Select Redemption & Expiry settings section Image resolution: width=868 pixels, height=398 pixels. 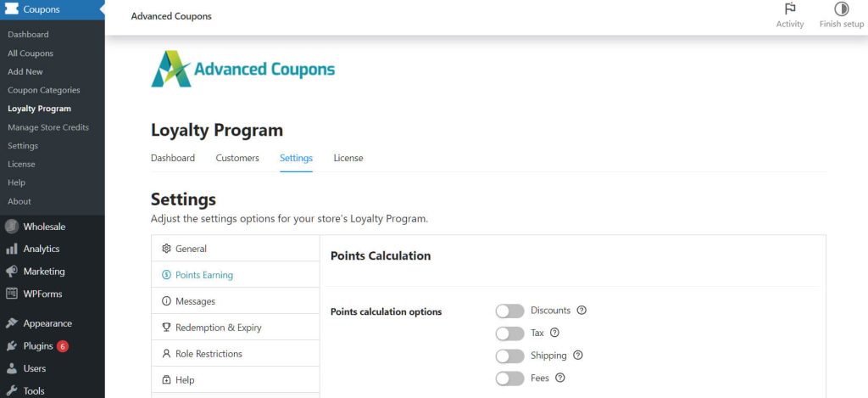(x=236, y=328)
